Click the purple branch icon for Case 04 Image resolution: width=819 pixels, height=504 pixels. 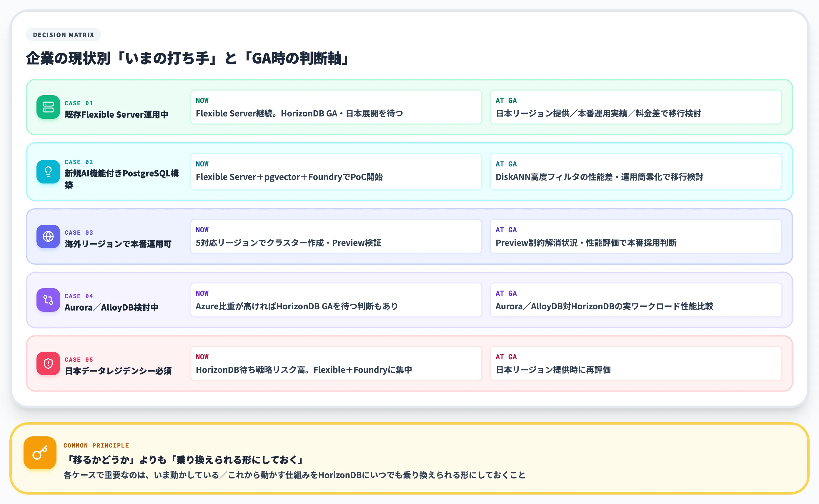(x=48, y=300)
